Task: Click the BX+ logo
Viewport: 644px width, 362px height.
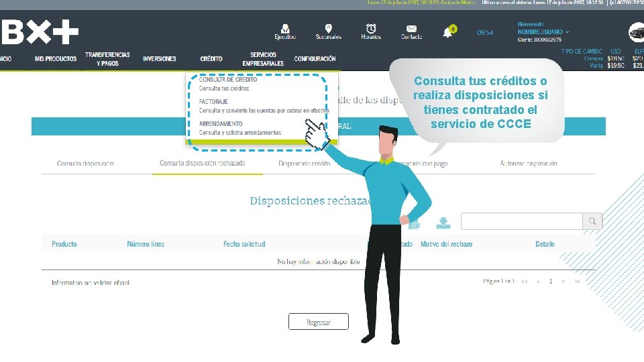Action: (x=40, y=32)
